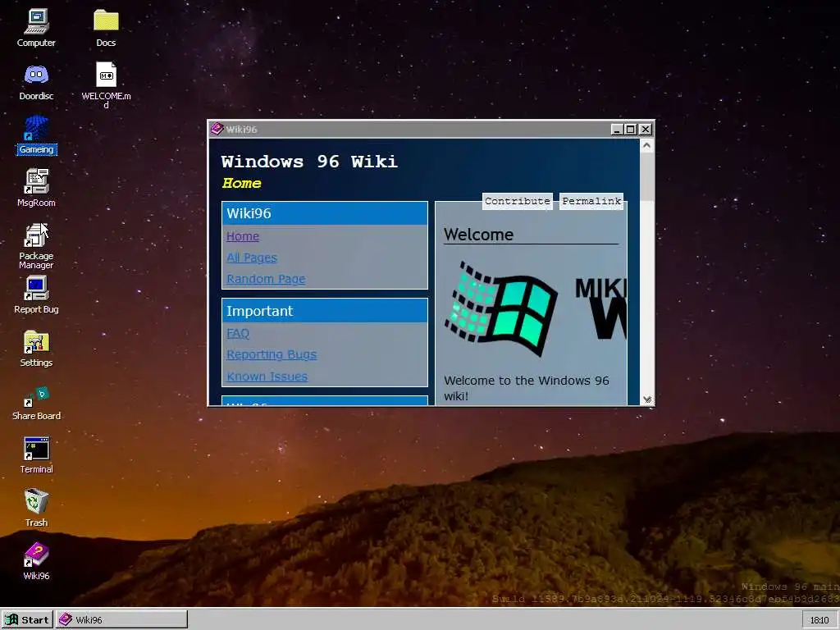Launch the Share Board shortcut

(36, 402)
